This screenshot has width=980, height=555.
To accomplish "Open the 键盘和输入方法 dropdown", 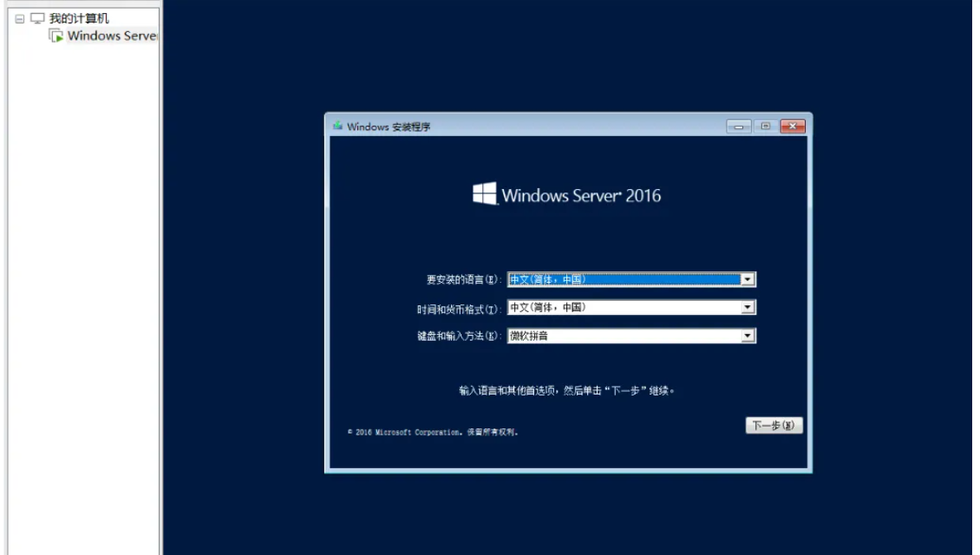I will (748, 334).
